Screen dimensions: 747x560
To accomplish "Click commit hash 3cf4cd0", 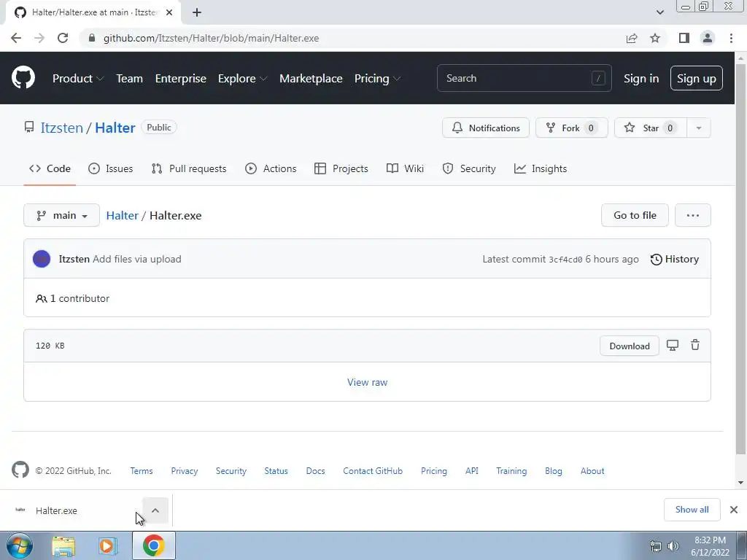I will (x=565, y=260).
